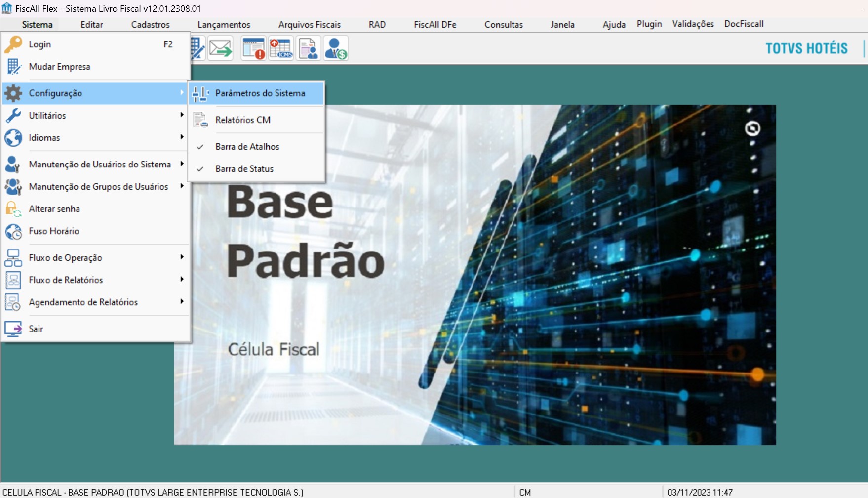The image size is (868, 498).
Task: Open the Arquivos Fiscais menu
Action: coord(310,25)
